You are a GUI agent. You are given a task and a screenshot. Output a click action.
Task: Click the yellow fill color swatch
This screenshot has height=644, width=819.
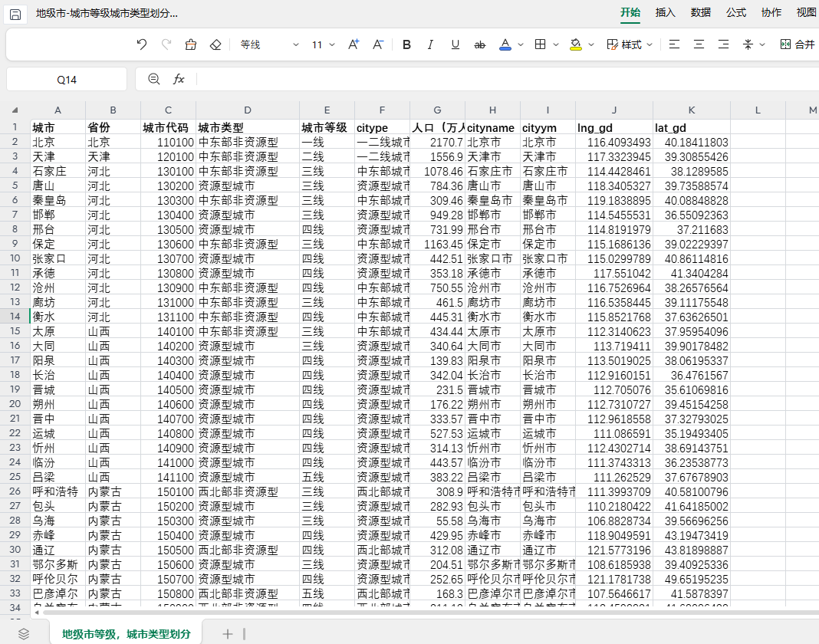576,44
